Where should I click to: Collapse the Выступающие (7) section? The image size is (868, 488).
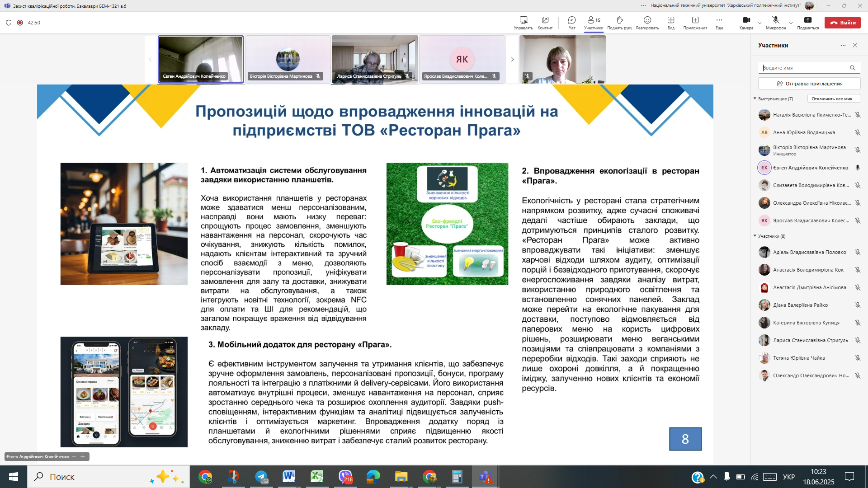pyautogui.click(x=755, y=99)
